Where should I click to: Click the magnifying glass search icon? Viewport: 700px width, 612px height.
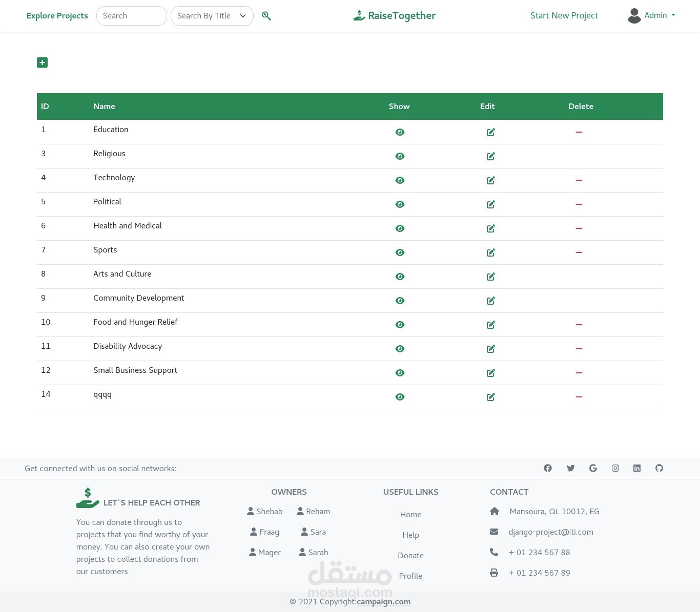coord(266,16)
